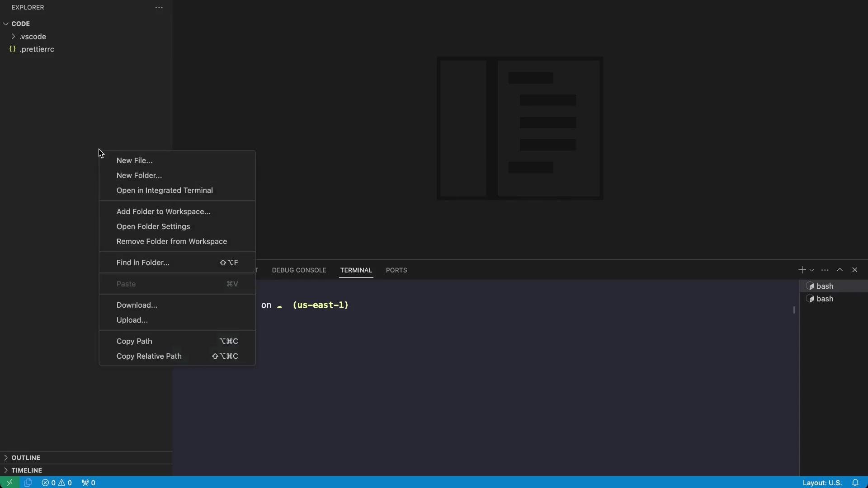Switch to the PORTS tab
Image resolution: width=868 pixels, height=488 pixels.
click(x=396, y=270)
